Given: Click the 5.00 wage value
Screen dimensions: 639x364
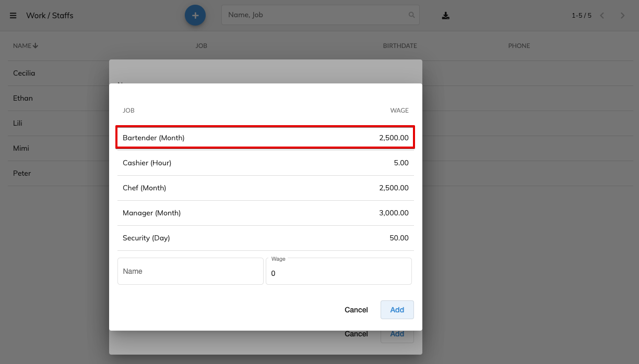Looking at the screenshot, I should coord(401,163).
